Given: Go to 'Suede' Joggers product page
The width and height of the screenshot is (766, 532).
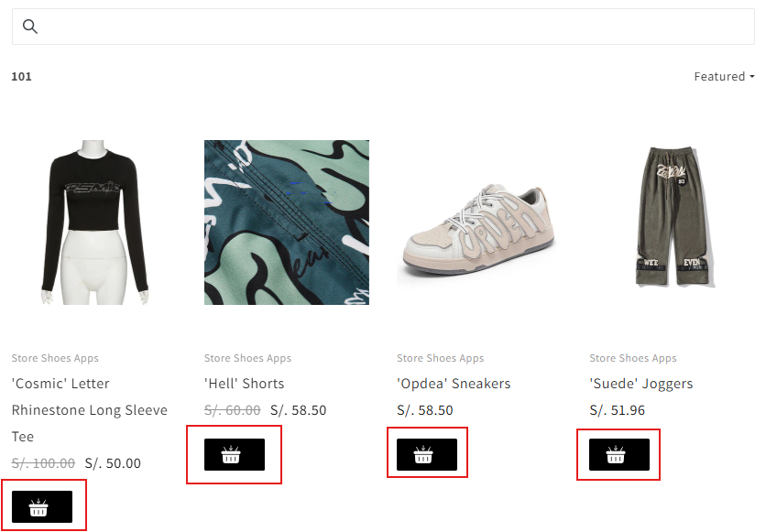Looking at the screenshot, I should [x=641, y=384].
